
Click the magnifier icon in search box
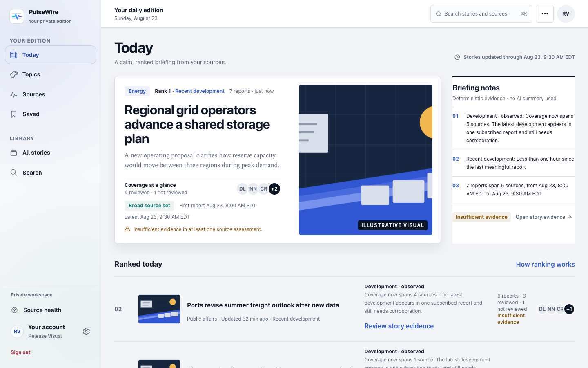point(439,14)
